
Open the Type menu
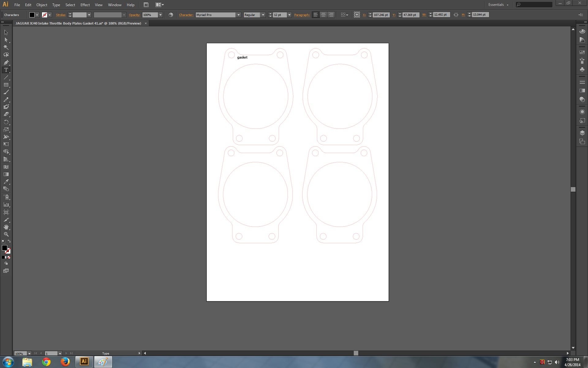pos(56,5)
